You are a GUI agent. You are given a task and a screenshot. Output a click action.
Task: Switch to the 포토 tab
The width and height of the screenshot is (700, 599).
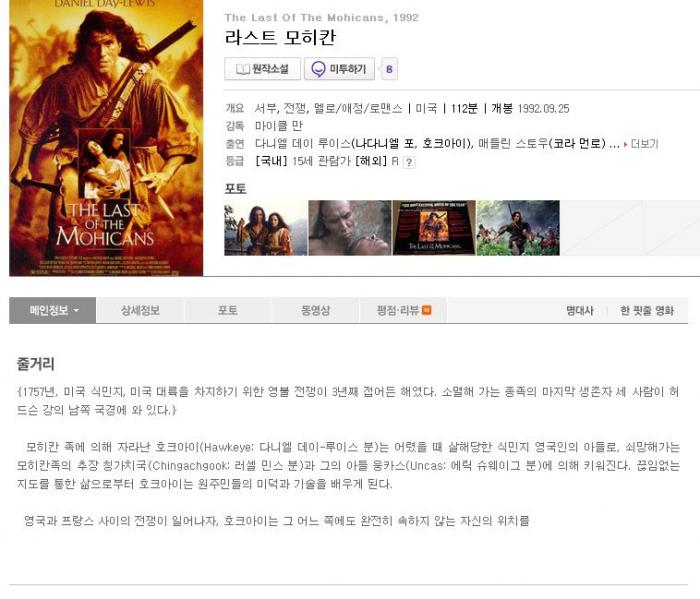(x=228, y=310)
